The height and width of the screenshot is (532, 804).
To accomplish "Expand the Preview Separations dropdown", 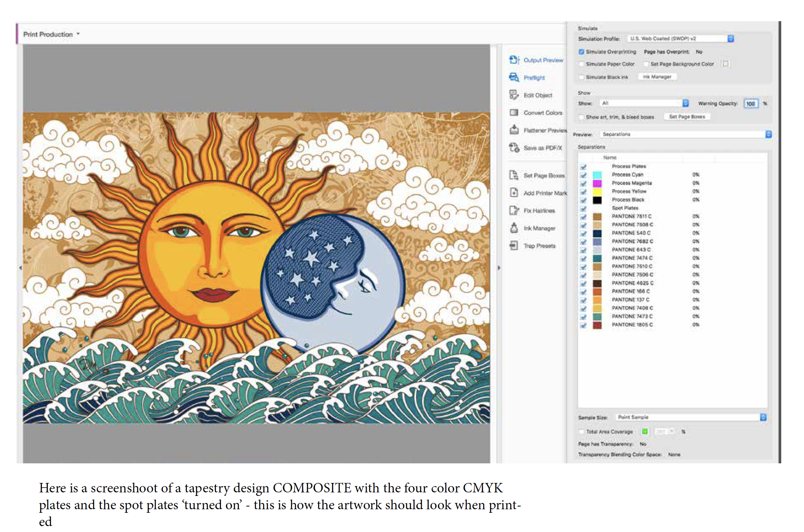I will [x=768, y=134].
